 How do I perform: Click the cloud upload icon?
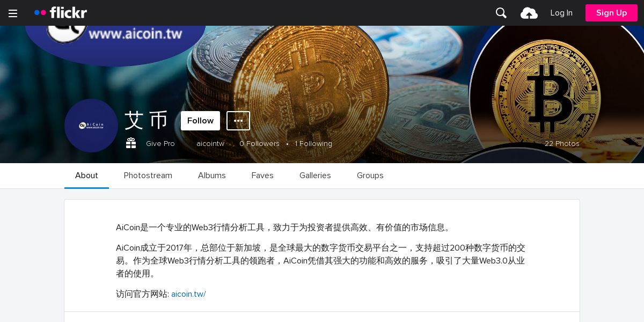tap(529, 13)
